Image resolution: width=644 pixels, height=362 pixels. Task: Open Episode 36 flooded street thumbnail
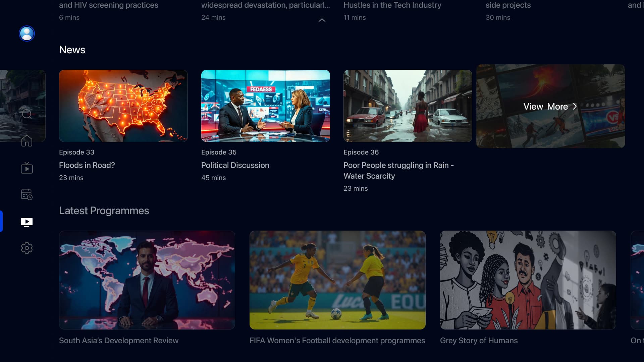pos(408,106)
